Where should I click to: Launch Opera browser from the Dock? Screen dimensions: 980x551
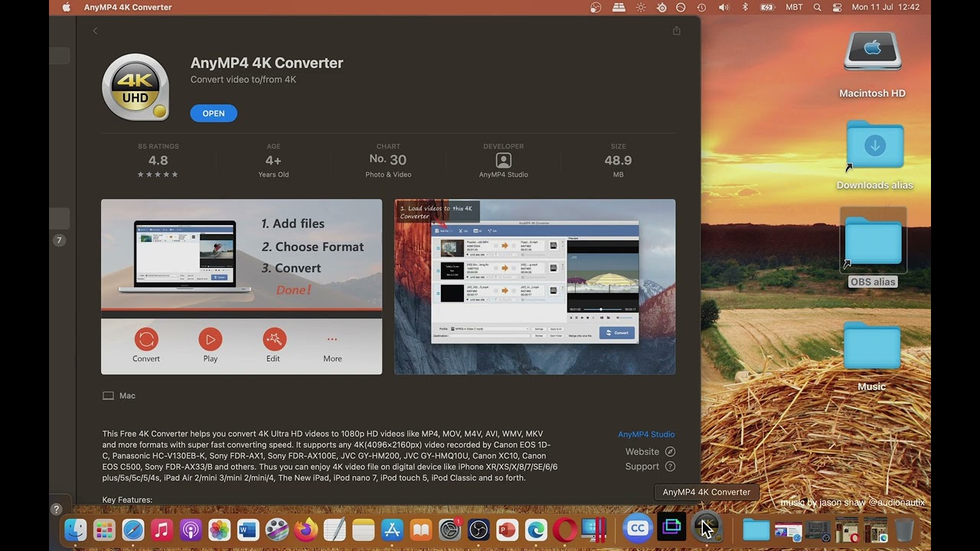[x=565, y=530]
